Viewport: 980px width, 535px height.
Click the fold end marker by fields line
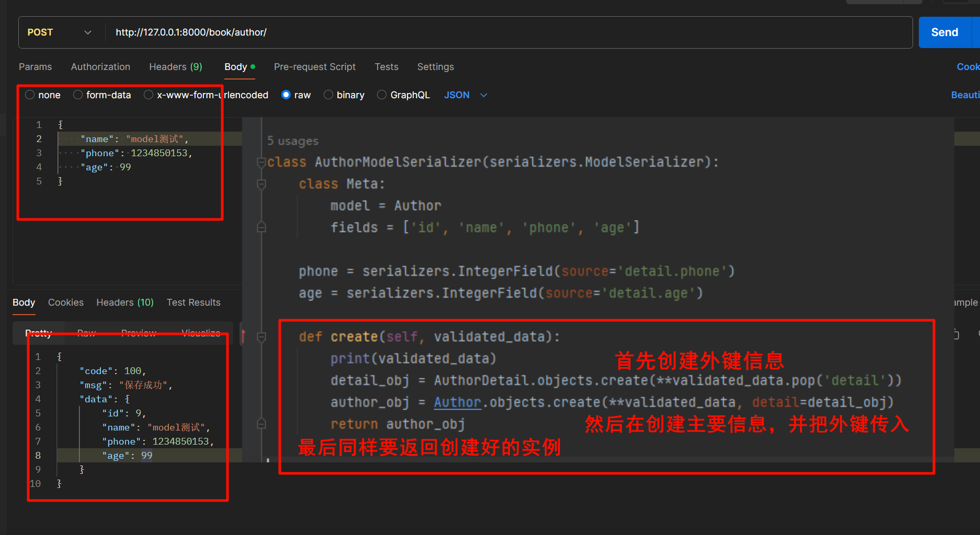pyautogui.click(x=261, y=227)
